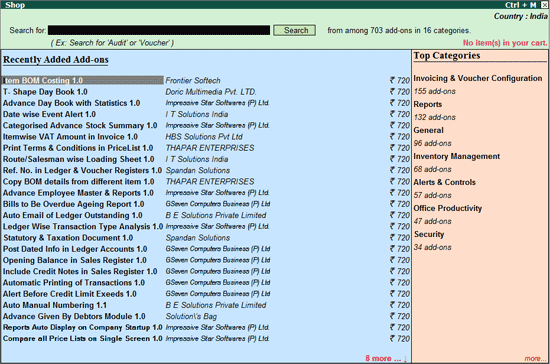Select T- Shape Day Book 1.0
This screenshot has height=364, width=550.
45,92
